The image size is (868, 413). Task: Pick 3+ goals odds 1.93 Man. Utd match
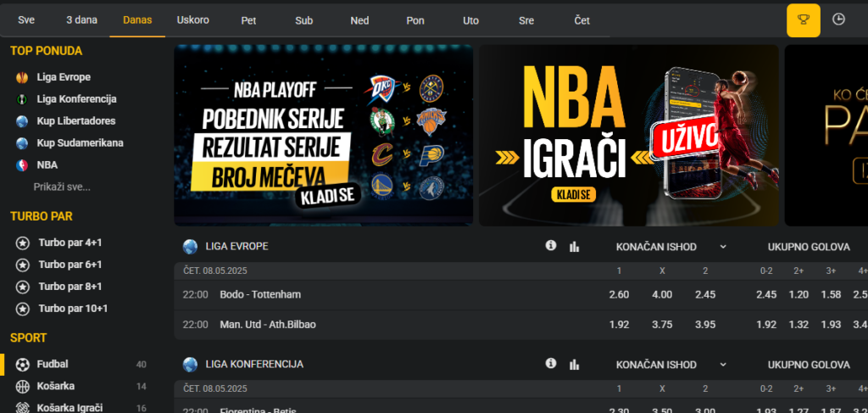(x=831, y=325)
